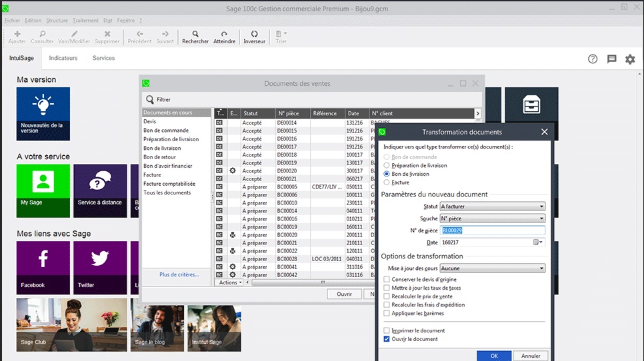Select Préparation de livraison radio option
The height and width of the screenshot is (361, 644).
point(387,165)
